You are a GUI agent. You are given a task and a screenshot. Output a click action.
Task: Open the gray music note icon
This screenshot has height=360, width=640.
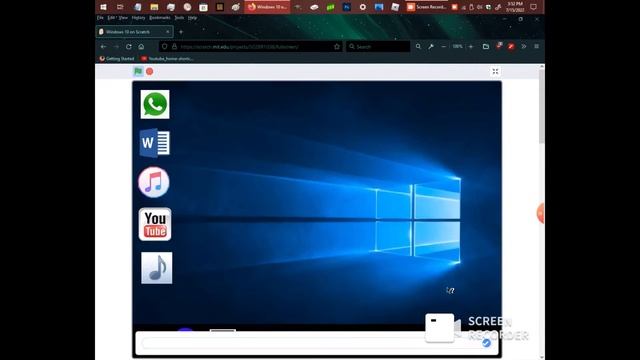point(157,268)
